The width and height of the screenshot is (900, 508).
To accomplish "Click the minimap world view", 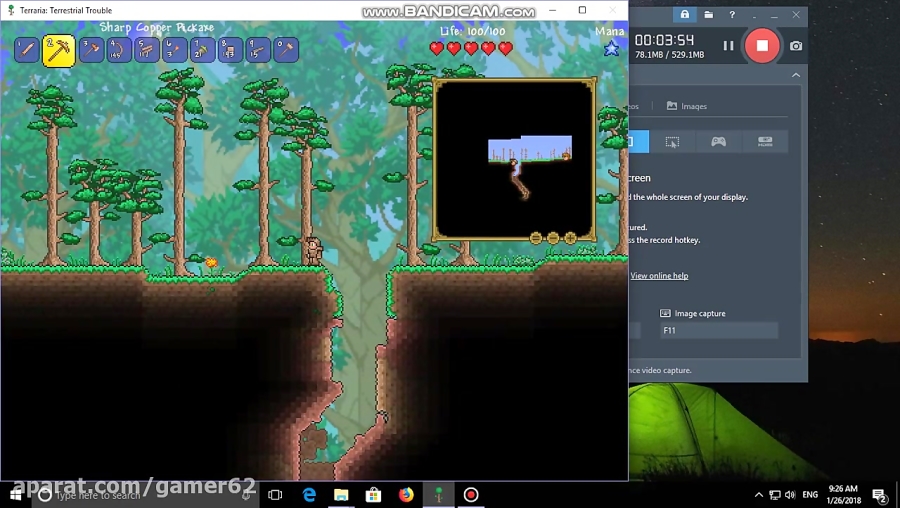I will tap(514, 159).
